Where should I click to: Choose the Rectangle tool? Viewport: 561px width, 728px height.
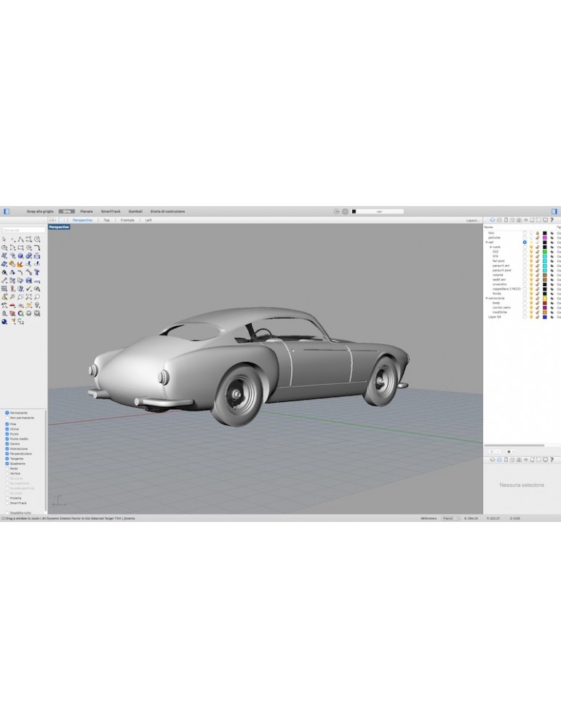pyautogui.click(x=20, y=248)
